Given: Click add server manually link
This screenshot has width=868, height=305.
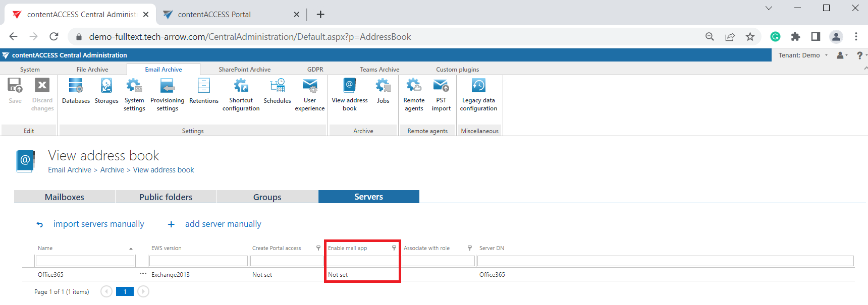Looking at the screenshot, I should [x=223, y=224].
